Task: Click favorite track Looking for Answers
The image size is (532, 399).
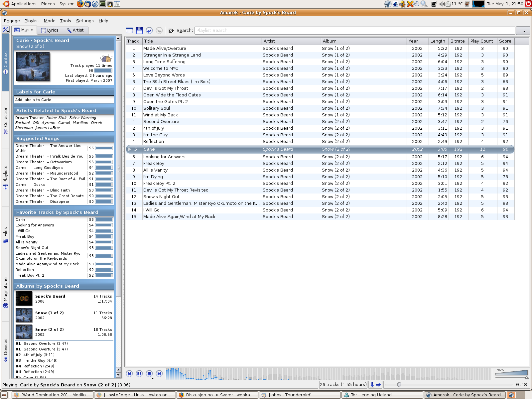Action: click(35, 225)
